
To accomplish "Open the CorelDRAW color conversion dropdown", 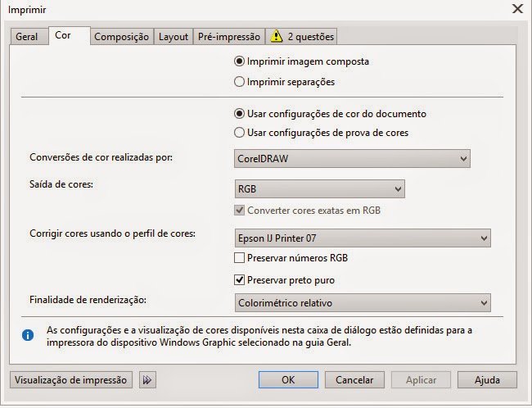I will click(352, 158).
